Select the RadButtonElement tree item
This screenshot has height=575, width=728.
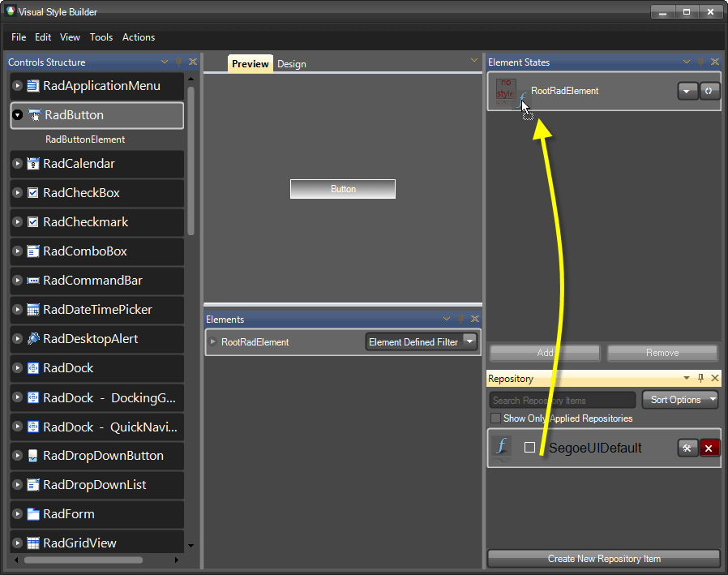(x=85, y=139)
